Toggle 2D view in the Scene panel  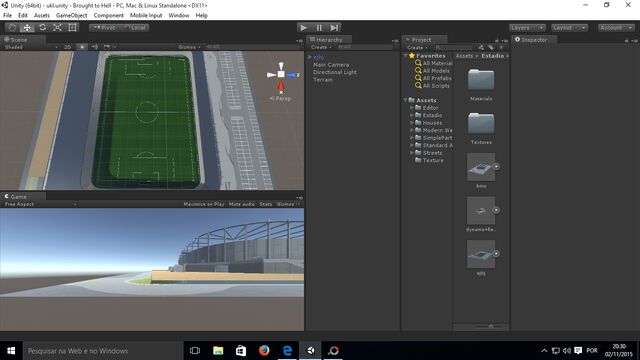[x=67, y=47]
